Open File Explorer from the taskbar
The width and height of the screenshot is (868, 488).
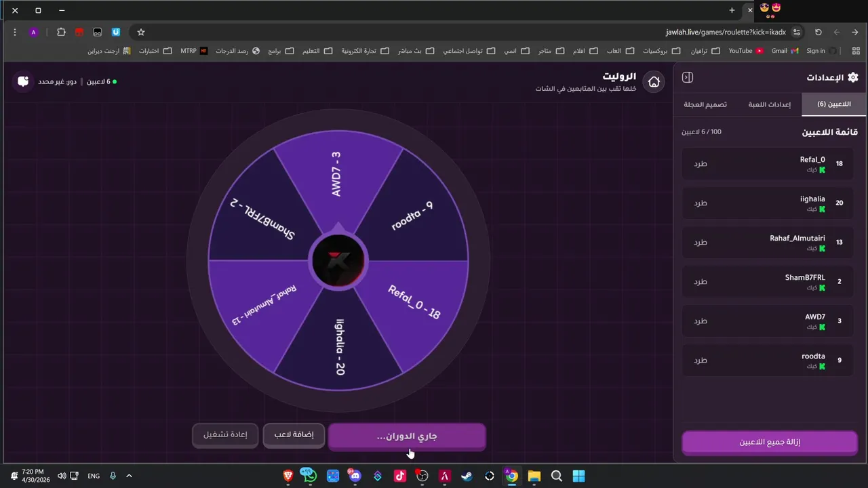tap(534, 476)
